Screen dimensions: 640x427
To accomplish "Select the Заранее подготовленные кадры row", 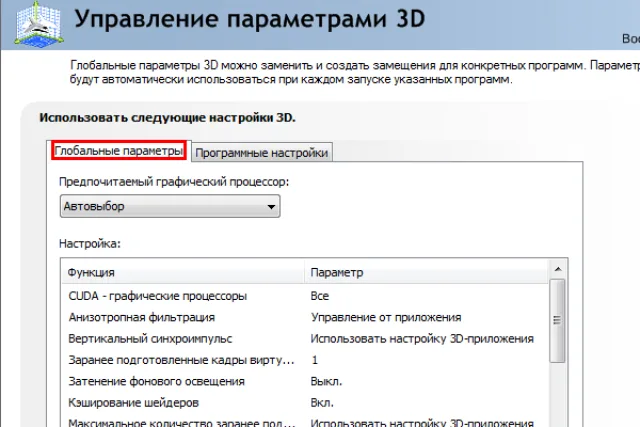I will 305,360.
